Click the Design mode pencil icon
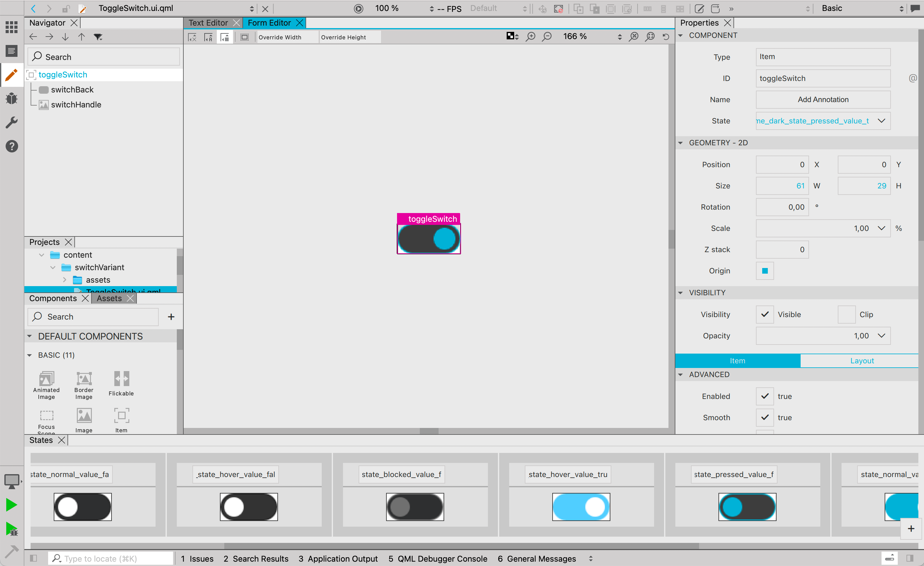 pos(12,74)
